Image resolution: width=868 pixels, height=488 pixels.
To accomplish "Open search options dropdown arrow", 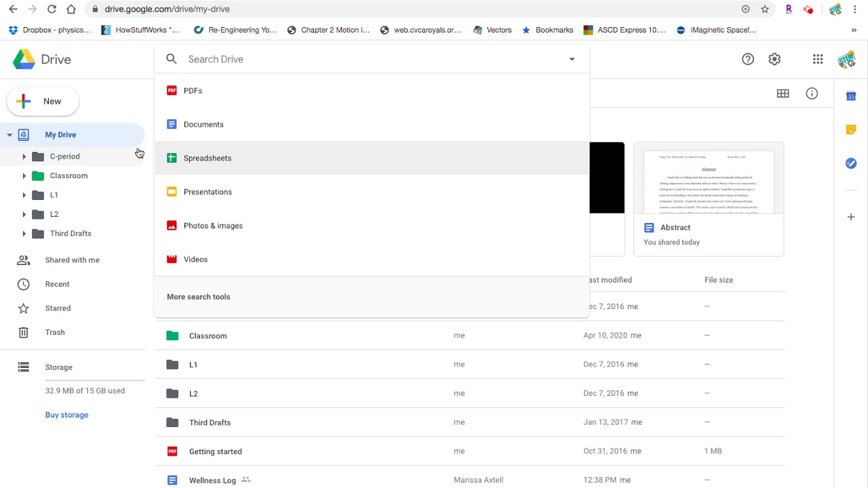I will coord(572,59).
